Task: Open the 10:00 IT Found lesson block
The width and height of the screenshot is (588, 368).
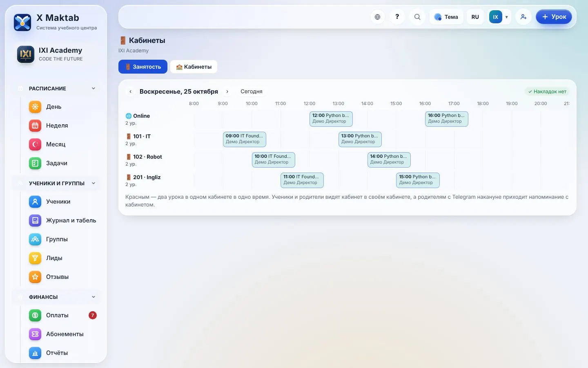Action: tap(274, 159)
